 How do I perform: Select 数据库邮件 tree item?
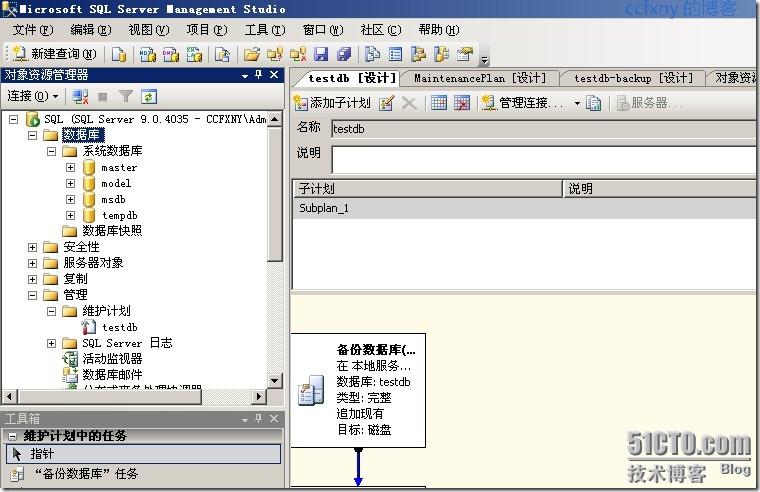(x=112, y=375)
